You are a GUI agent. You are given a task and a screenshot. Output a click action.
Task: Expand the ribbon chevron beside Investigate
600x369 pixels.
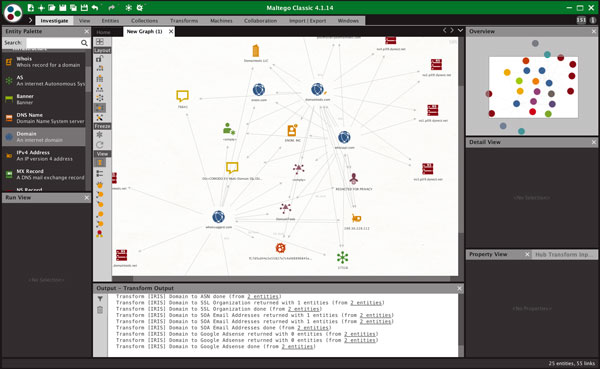(x=30, y=20)
